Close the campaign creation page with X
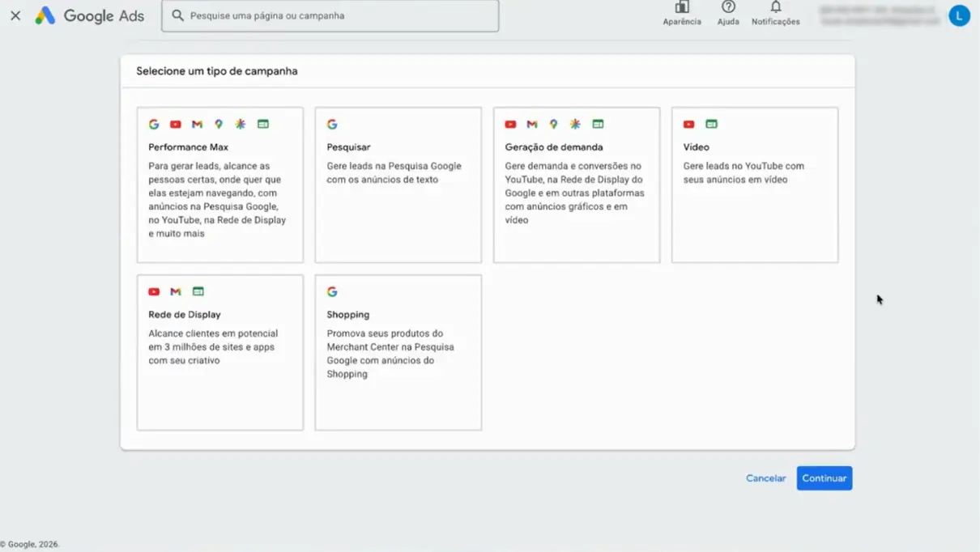The height and width of the screenshot is (552, 980). 15,15
